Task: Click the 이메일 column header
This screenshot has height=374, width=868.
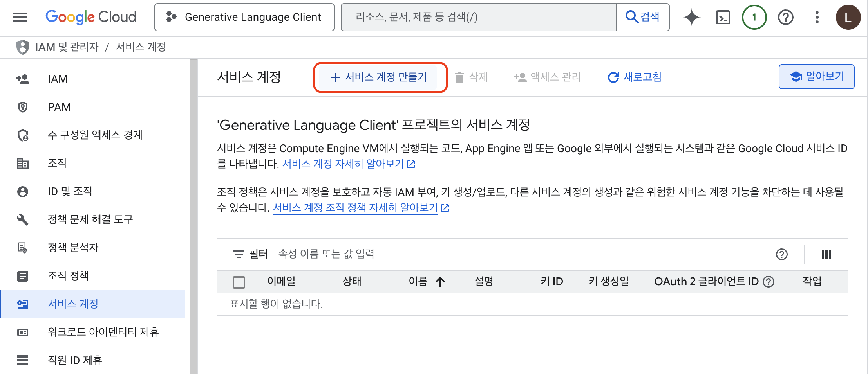Action: 281,281
